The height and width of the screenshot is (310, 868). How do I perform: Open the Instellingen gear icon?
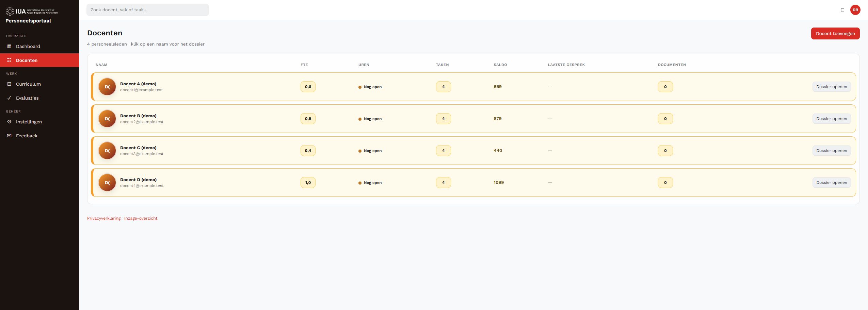[9, 122]
